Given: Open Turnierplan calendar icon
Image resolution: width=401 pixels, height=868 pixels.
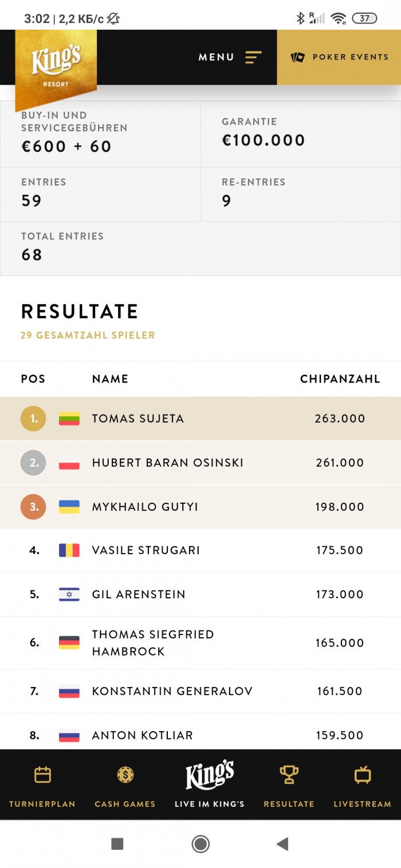Looking at the screenshot, I should 42,775.
